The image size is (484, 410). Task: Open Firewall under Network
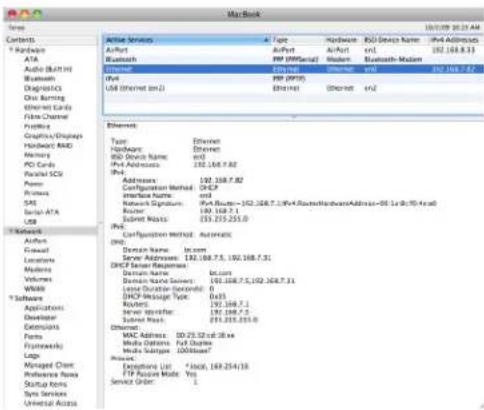pos(36,250)
